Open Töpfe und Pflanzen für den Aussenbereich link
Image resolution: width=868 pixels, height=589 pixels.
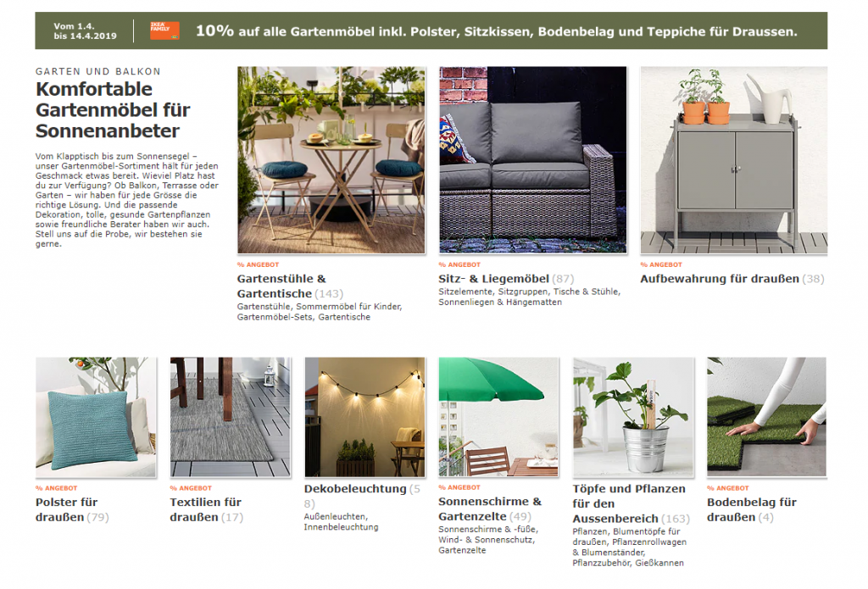click(x=631, y=503)
